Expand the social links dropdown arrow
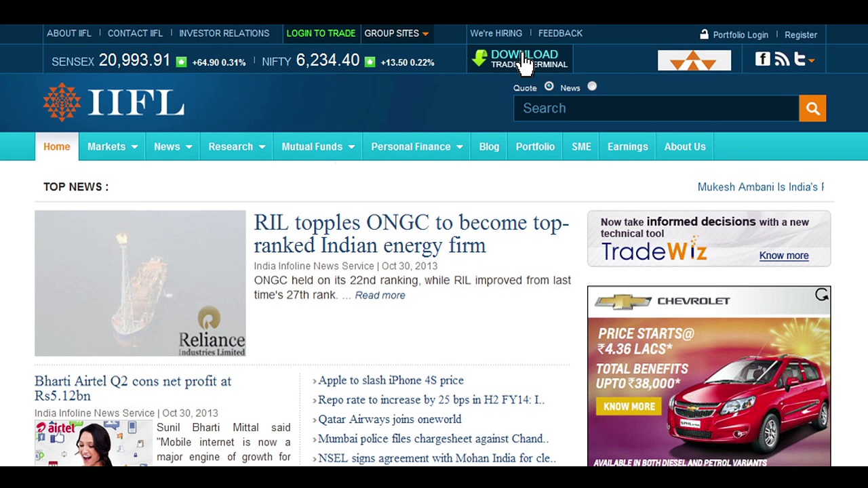 click(x=811, y=60)
